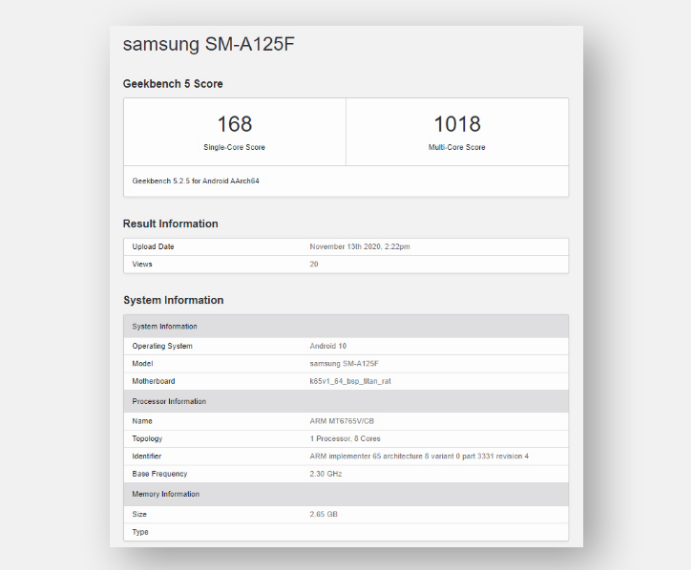Select the 'ARM MT6765V/CB' processor name

click(342, 421)
